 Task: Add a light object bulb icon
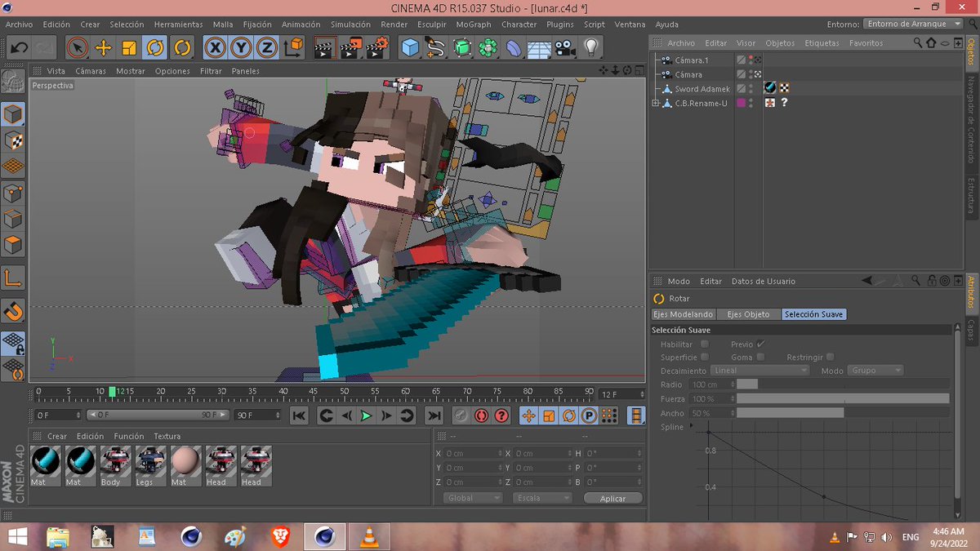pos(590,47)
